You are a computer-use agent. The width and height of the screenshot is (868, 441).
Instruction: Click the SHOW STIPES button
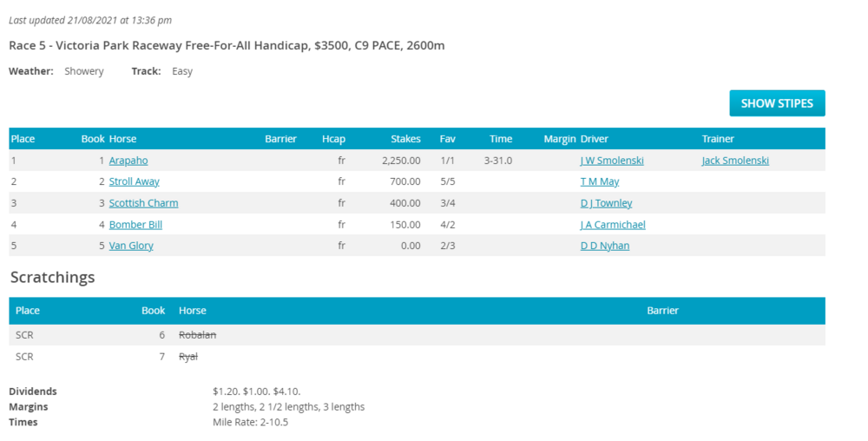pyautogui.click(x=776, y=103)
